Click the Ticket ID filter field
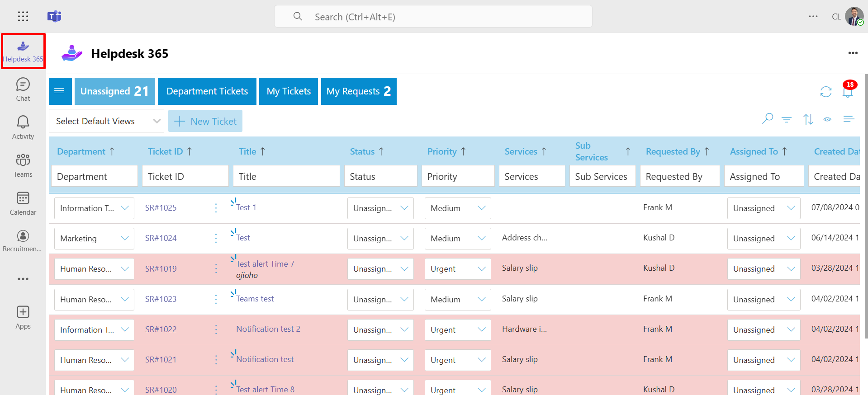868x395 pixels. click(185, 176)
